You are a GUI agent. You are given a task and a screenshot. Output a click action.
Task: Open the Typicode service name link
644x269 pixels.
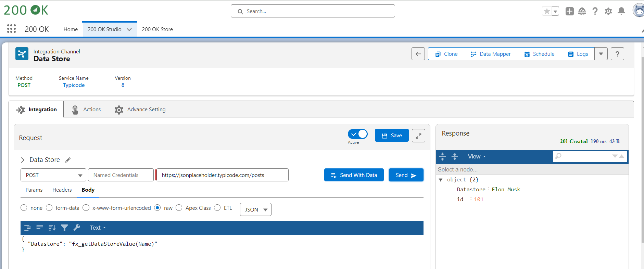[x=74, y=85]
